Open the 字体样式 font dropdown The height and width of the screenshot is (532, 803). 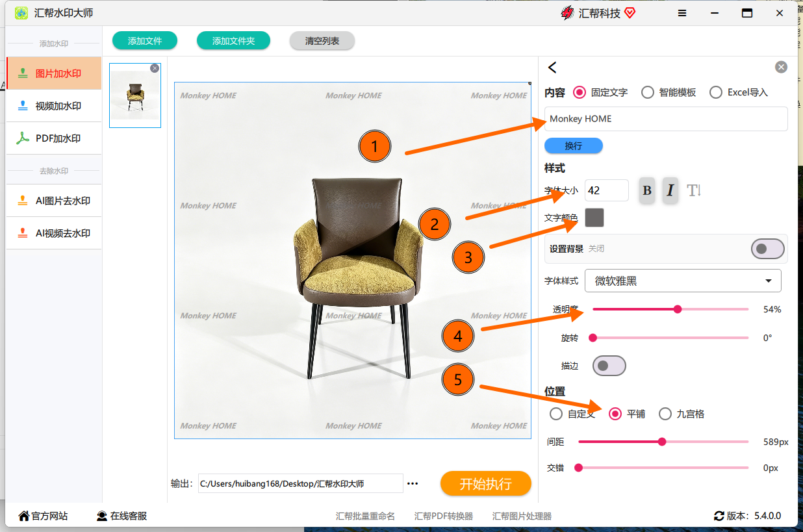683,281
